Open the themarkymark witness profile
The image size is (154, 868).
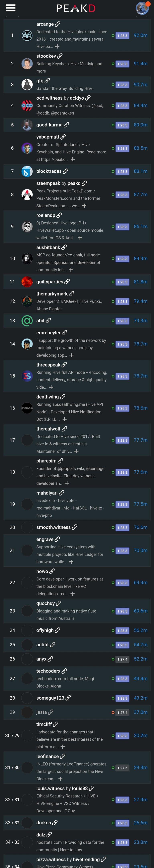click(x=52, y=294)
